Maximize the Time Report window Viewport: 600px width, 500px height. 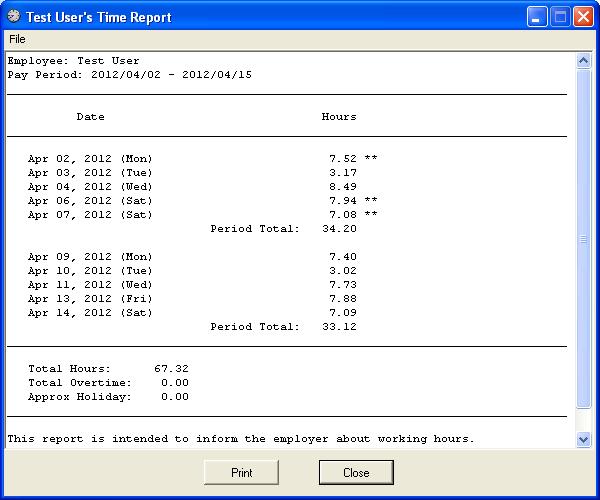(560, 17)
